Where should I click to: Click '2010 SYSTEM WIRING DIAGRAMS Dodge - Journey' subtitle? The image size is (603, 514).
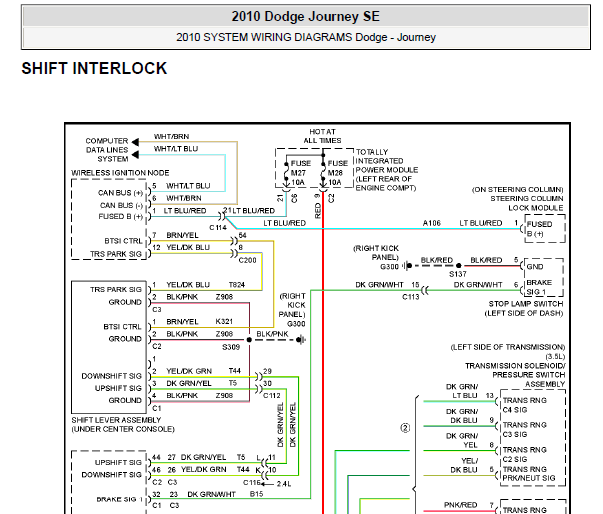306,37
